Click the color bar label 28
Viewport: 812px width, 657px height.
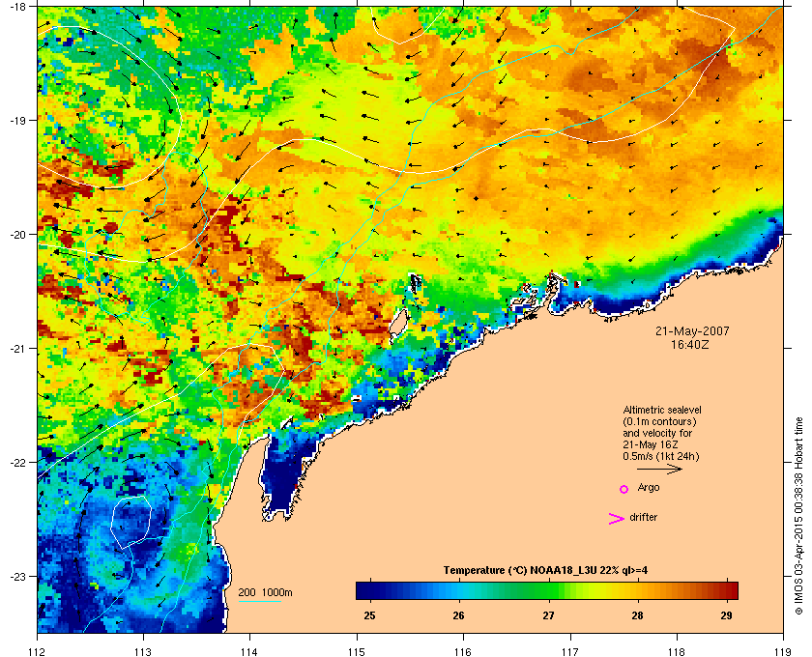(x=637, y=615)
